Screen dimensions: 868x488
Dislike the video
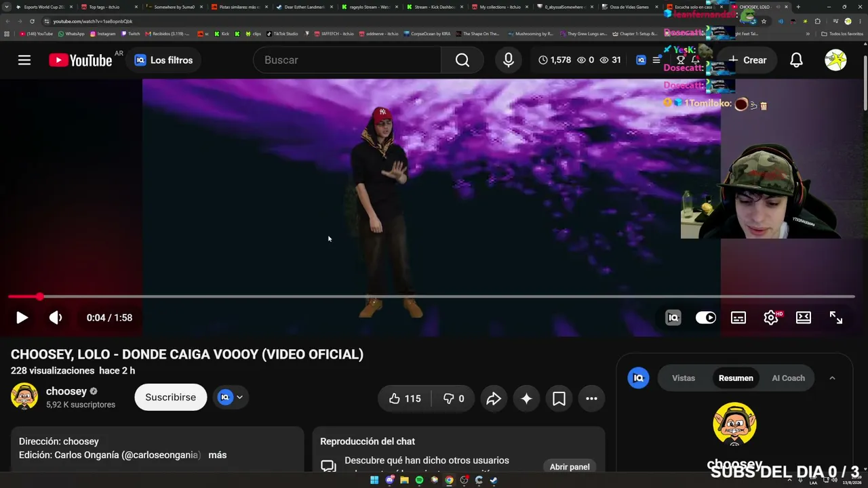(454, 399)
